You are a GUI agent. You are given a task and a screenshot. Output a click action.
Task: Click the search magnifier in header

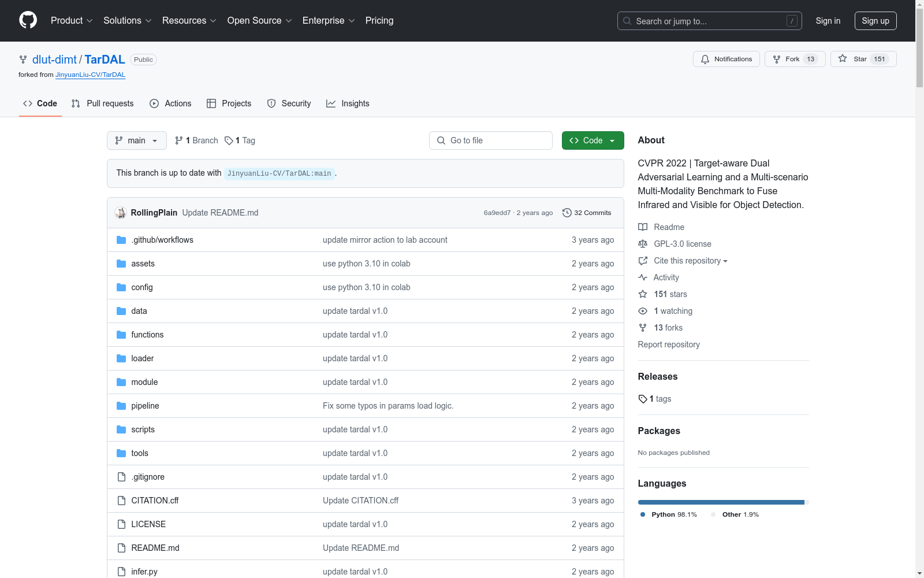[x=627, y=21]
